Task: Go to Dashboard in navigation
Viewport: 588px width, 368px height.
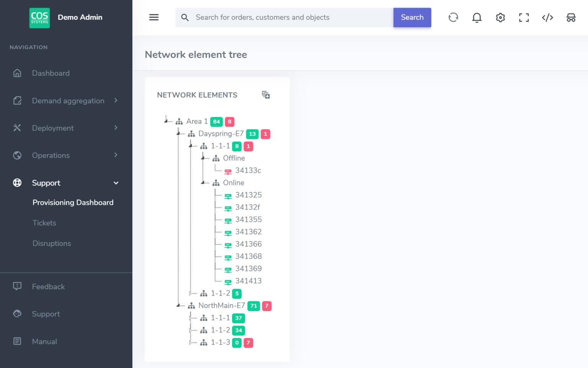Action: pyautogui.click(x=51, y=73)
